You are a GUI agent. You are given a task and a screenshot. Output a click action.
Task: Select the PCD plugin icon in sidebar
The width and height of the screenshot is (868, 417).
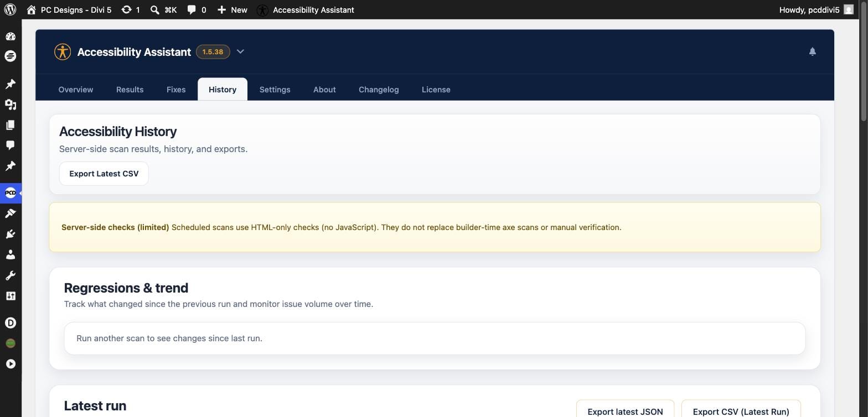pyautogui.click(x=11, y=193)
